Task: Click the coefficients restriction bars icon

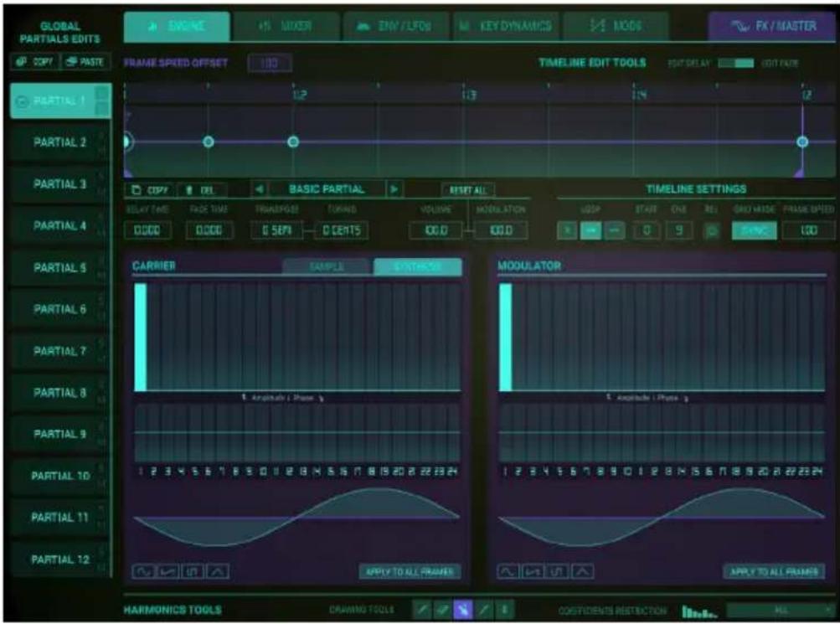Action: coord(698,611)
